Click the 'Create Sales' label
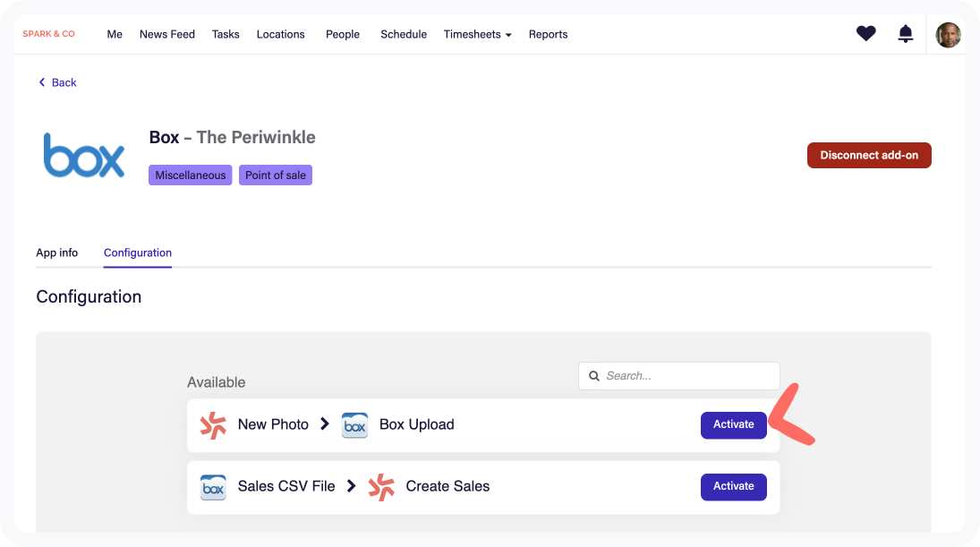The height and width of the screenshot is (547, 980). pos(447,486)
